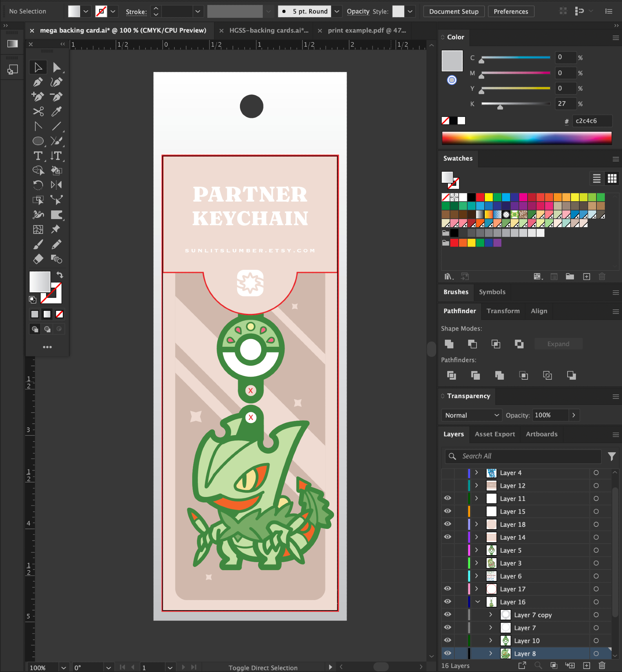This screenshot has height=672, width=622.
Task: Activate the Scissors tool
Action: pyautogui.click(x=38, y=111)
